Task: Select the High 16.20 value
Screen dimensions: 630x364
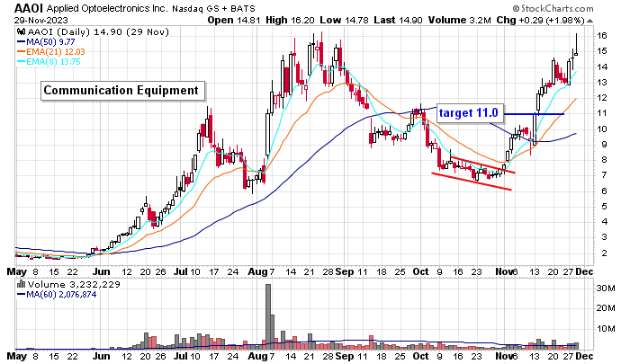Action: tap(290, 20)
